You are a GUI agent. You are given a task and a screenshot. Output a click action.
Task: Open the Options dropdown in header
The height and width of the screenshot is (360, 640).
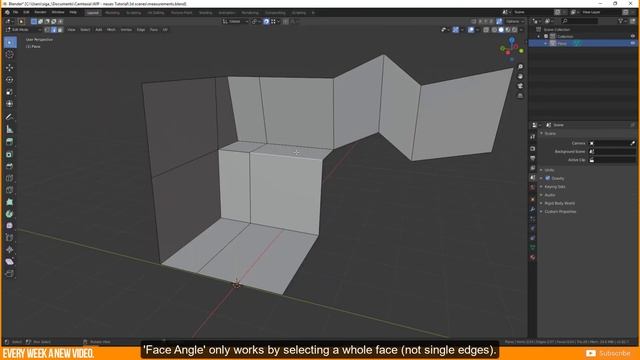click(515, 21)
